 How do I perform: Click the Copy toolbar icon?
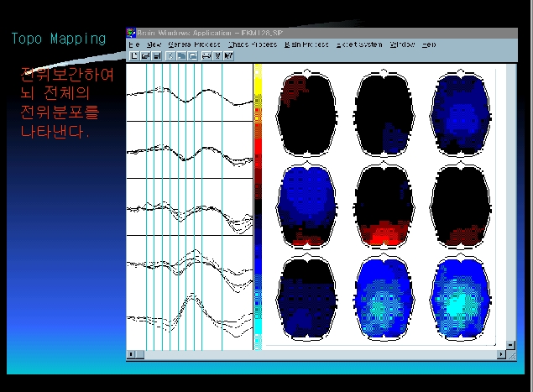click(181, 55)
